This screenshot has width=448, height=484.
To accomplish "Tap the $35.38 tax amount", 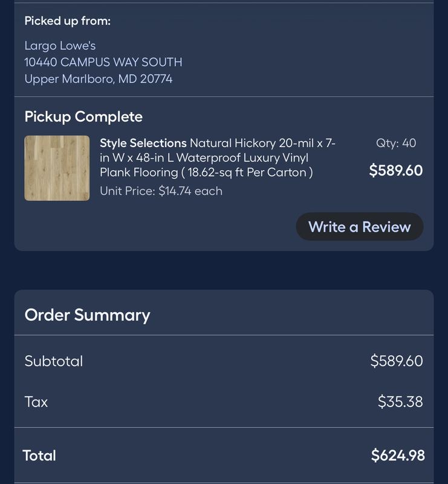I will (x=400, y=402).
